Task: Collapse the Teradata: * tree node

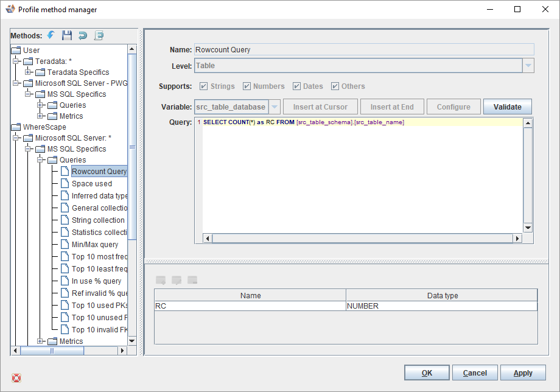Action: 16,61
